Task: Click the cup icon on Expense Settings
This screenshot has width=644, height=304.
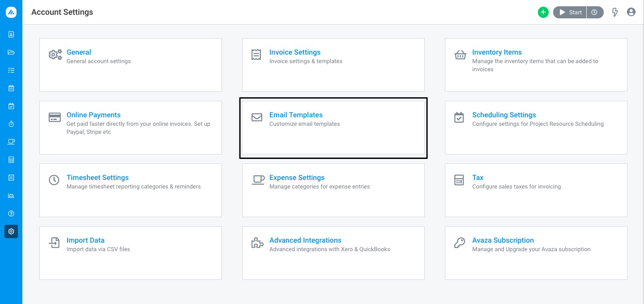Action: coord(258,180)
